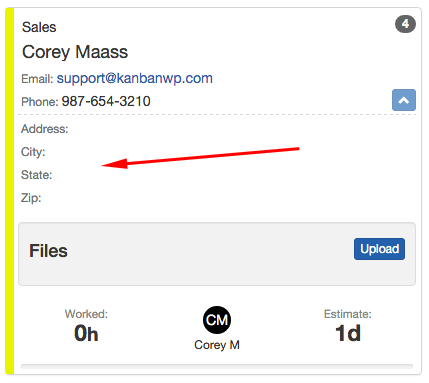Click the yellow color strip on card edge
Image resolution: width=429 pixels, height=383 pixels.
10,191
